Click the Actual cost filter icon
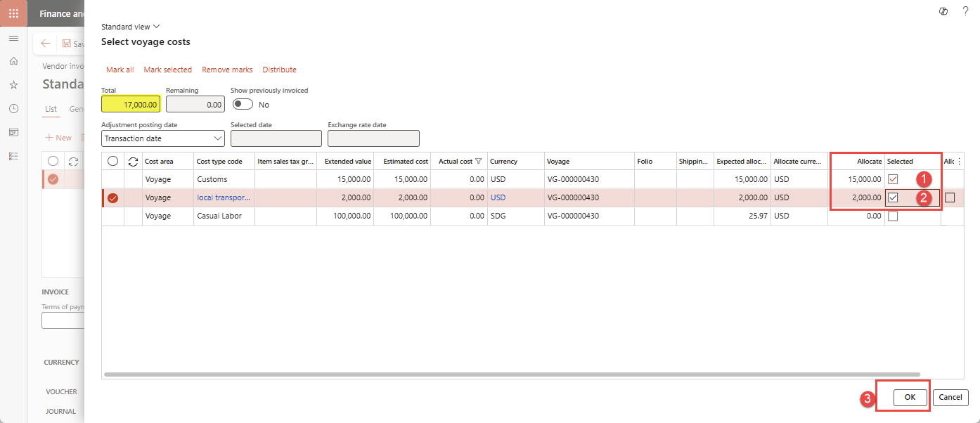This screenshot has height=423, width=980. (478, 162)
